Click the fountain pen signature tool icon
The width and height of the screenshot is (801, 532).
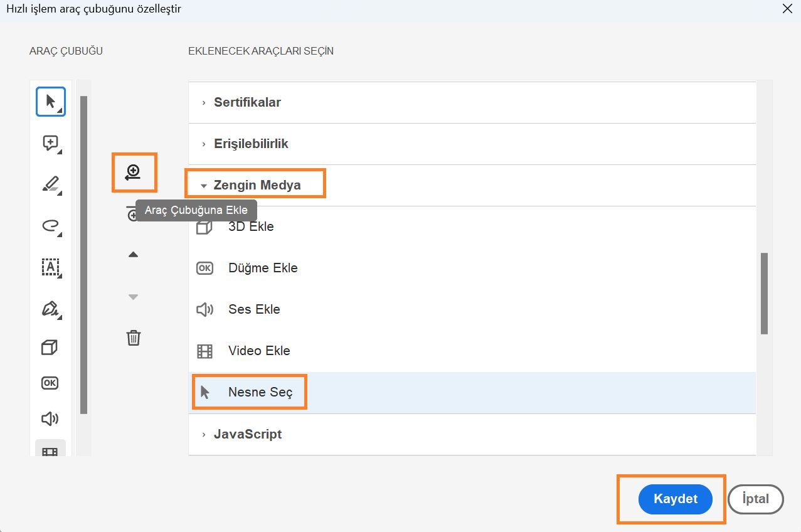coord(50,309)
